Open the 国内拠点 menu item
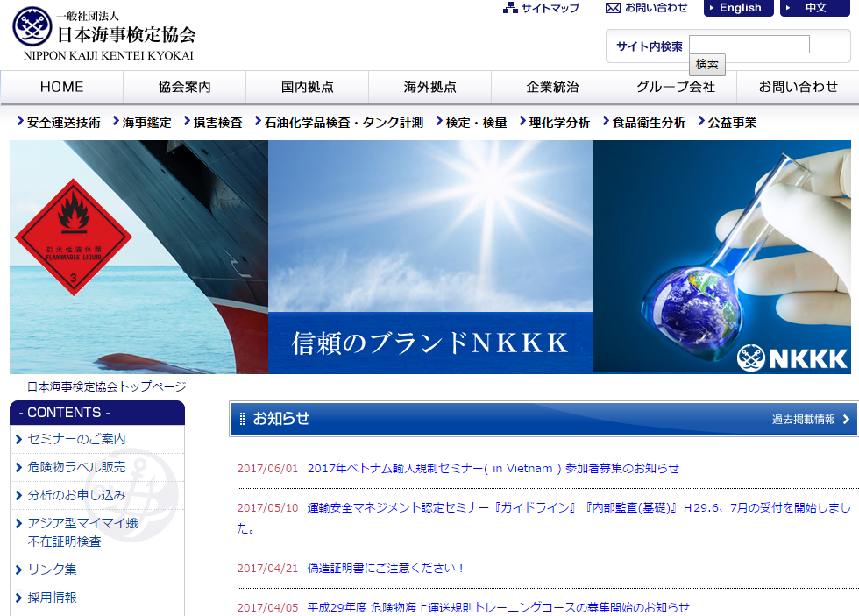 (308, 87)
